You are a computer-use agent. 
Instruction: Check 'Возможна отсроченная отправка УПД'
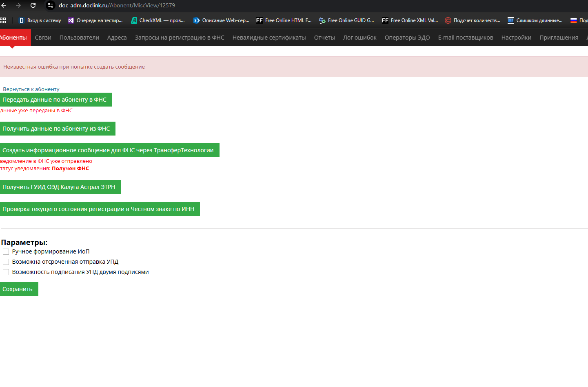coord(6,262)
